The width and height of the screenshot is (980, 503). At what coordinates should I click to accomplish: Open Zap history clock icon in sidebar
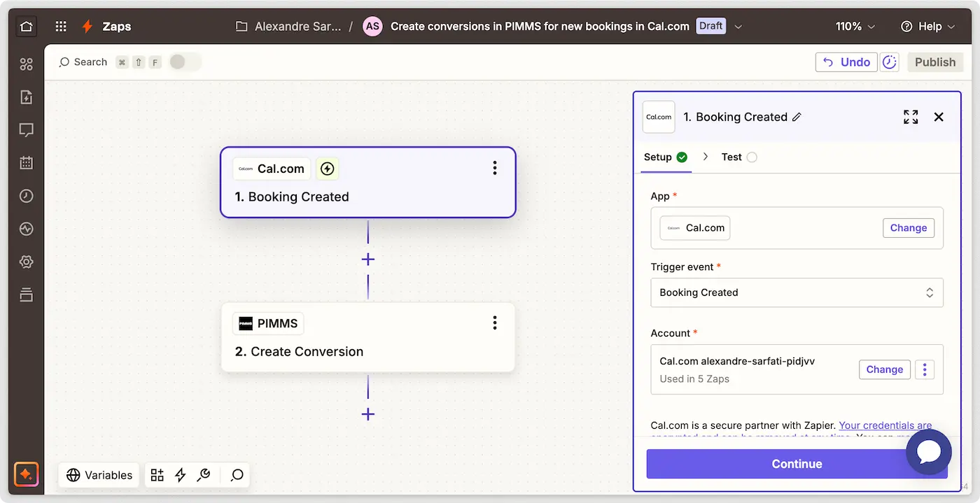(x=26, y=196)
